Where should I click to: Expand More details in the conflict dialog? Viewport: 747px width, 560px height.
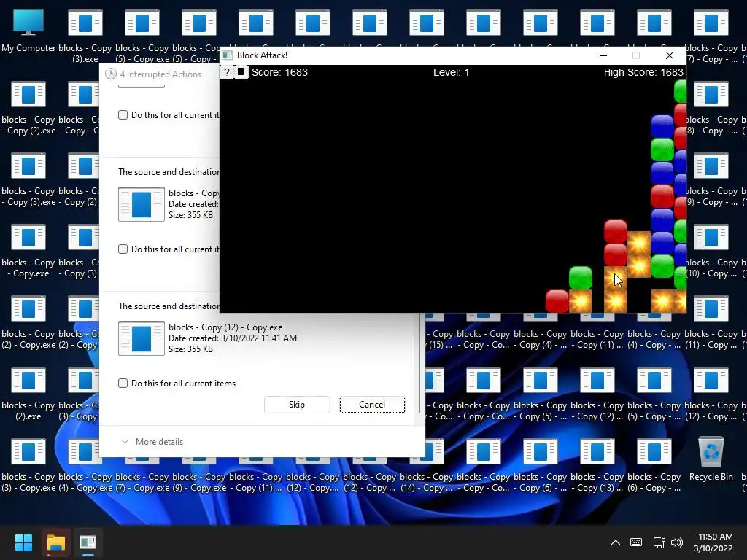coord(152,441)
